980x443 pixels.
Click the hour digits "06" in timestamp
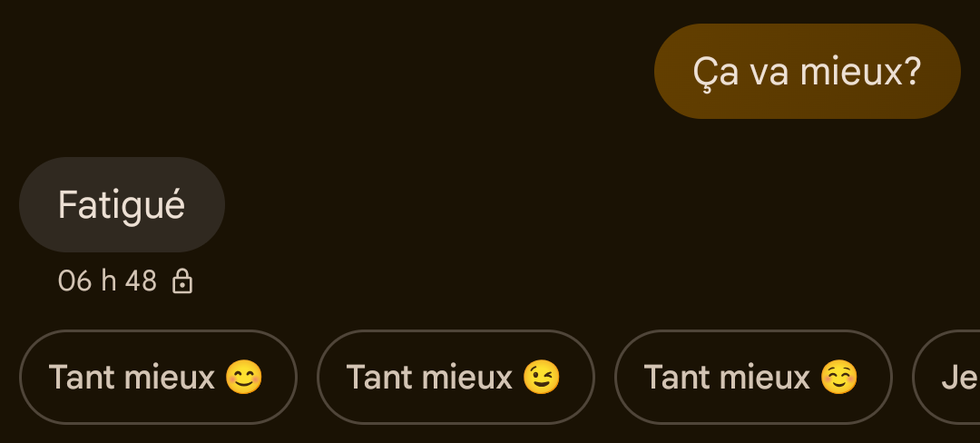coord(74,281)
